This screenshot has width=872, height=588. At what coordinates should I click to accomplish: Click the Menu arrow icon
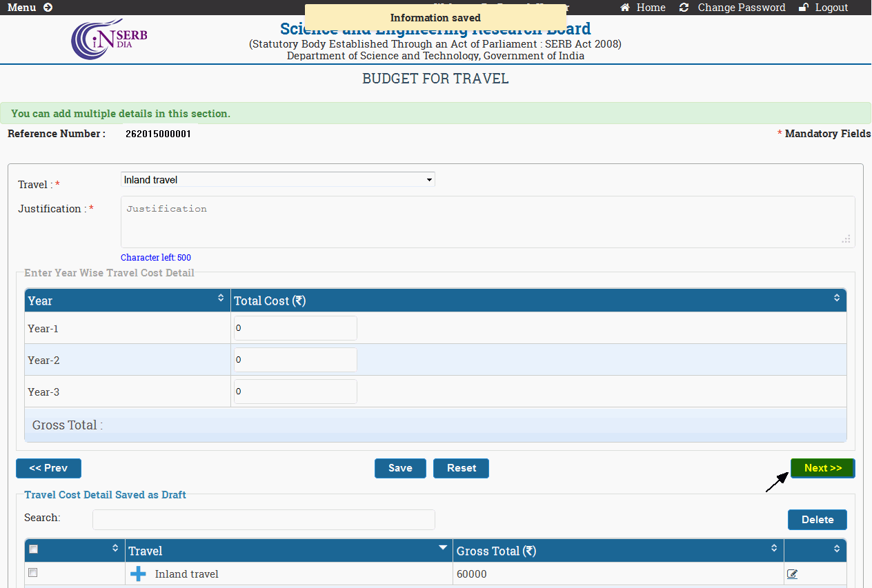[48, 8]
